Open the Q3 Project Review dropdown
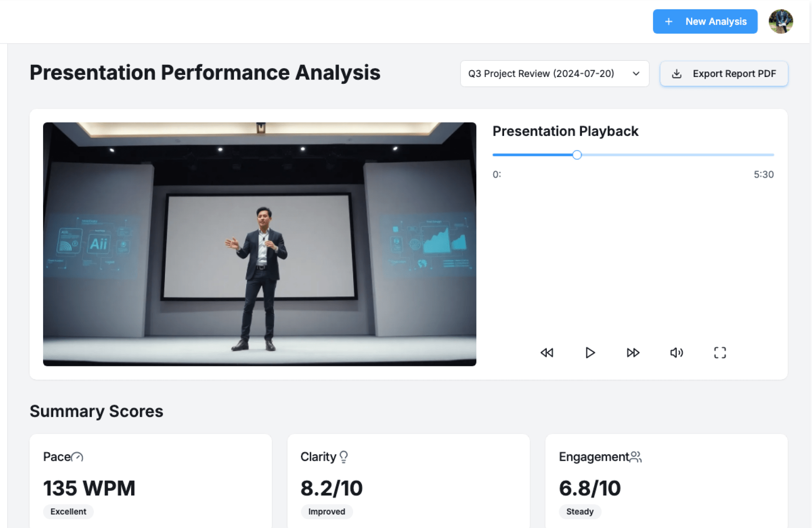The image size is (812, 528). tap(541, 74)
